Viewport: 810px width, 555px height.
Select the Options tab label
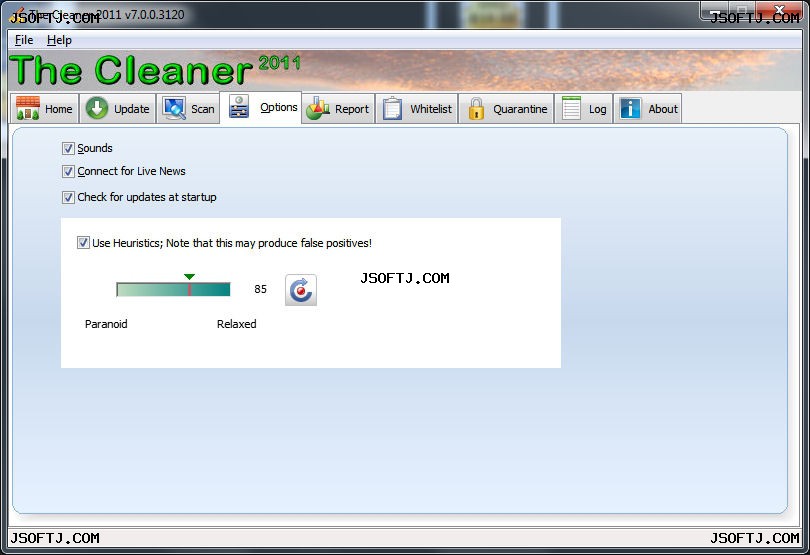tap(278, 107)
